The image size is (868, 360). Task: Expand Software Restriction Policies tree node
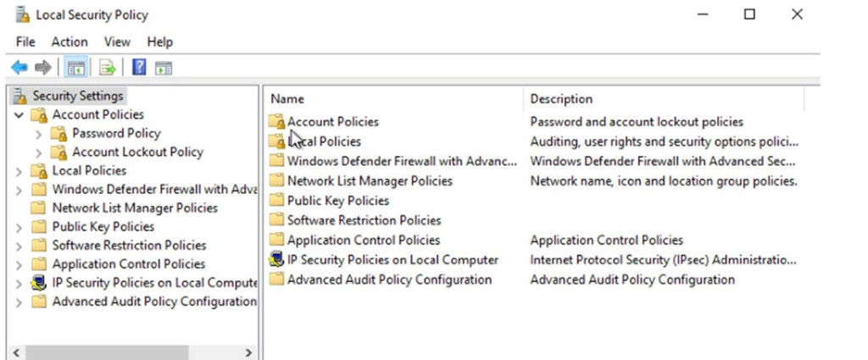tap(19, 246)
